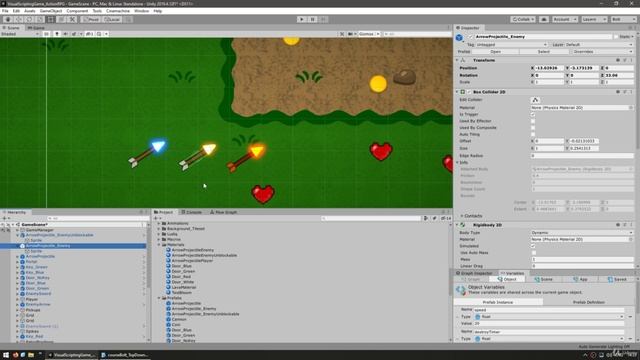Click the Coin prefab icon in Project

click(168, 324)
